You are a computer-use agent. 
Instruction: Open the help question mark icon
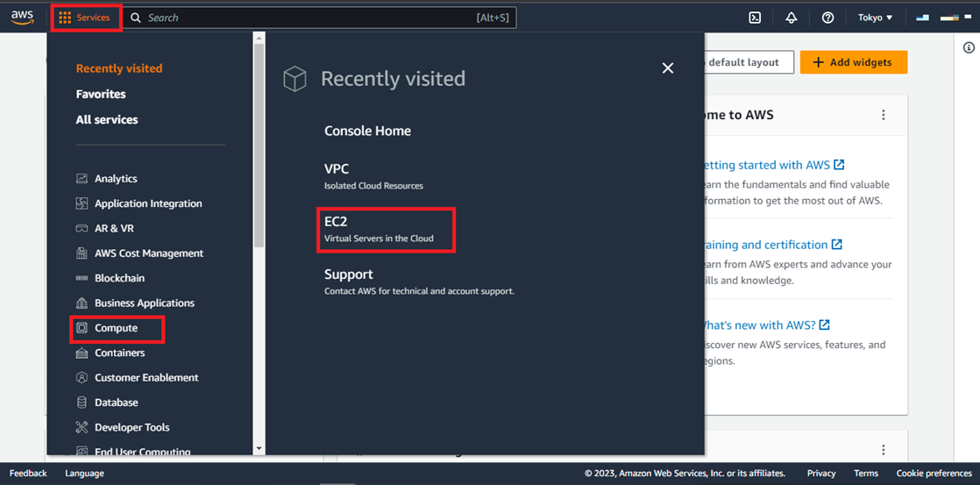click(828, 18)
